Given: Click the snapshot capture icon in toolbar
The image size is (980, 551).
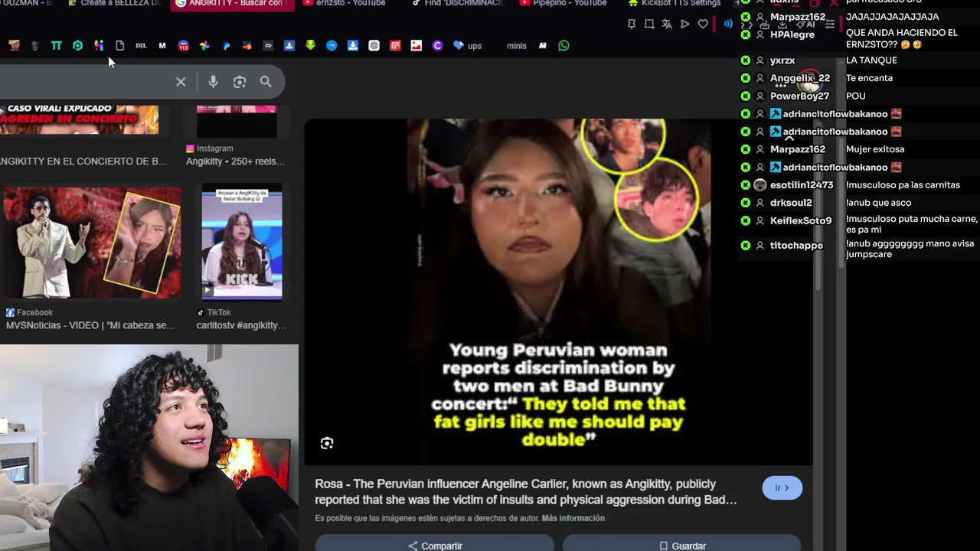Looking at the screenshot, I should click(x=649, y=24).
